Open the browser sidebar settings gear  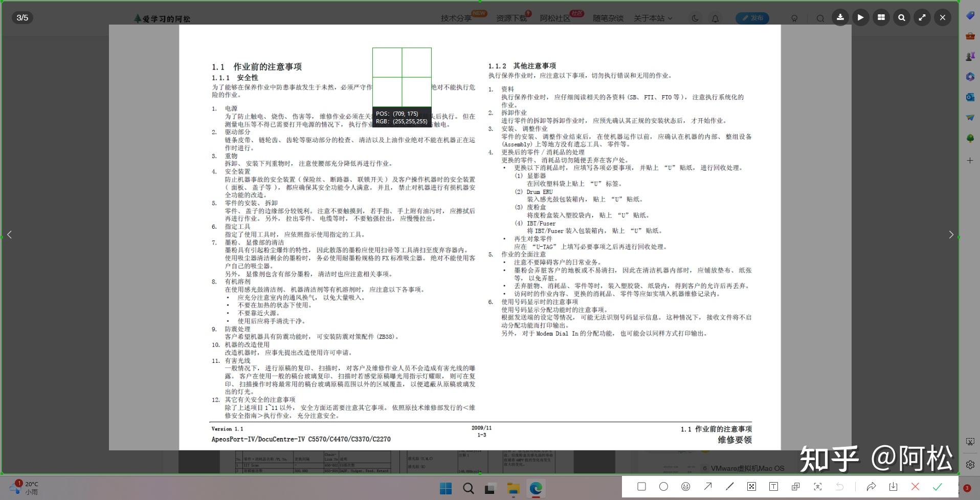point(970,465)
